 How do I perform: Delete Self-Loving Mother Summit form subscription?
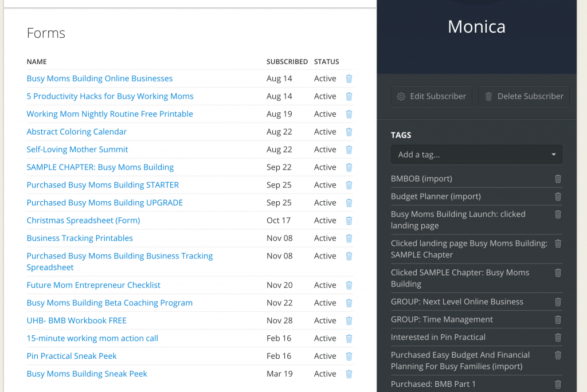coord(349,150)
